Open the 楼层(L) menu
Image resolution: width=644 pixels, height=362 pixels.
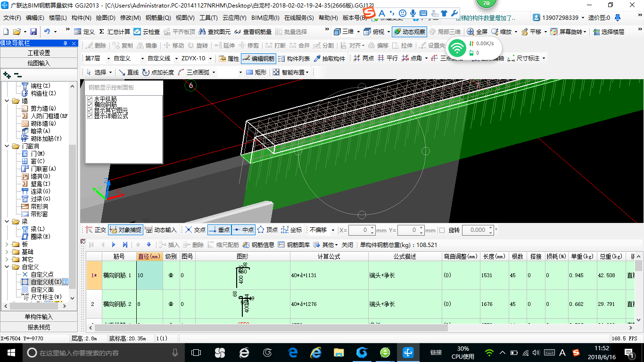pyautogui.click(x=58, y=18)
